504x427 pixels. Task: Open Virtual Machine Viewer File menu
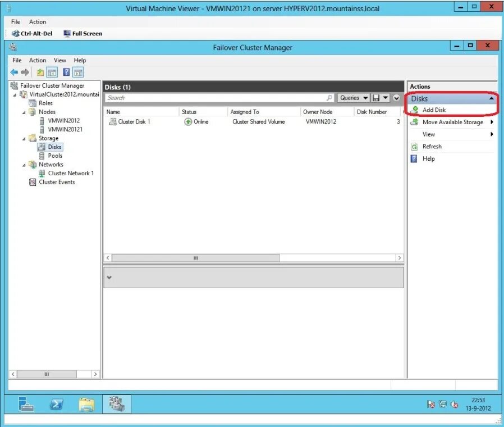coord(15,22)
